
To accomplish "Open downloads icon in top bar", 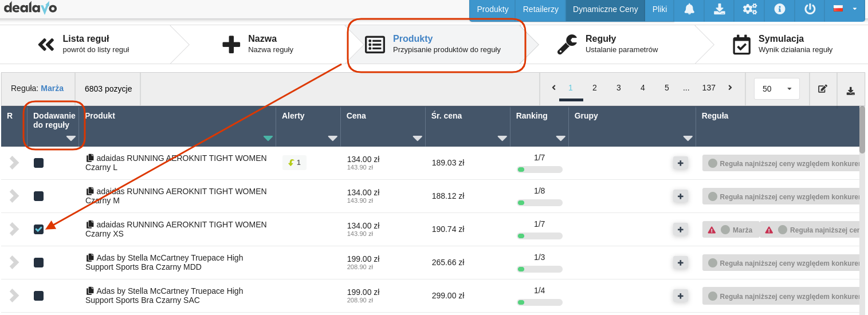I will [719, 9].
